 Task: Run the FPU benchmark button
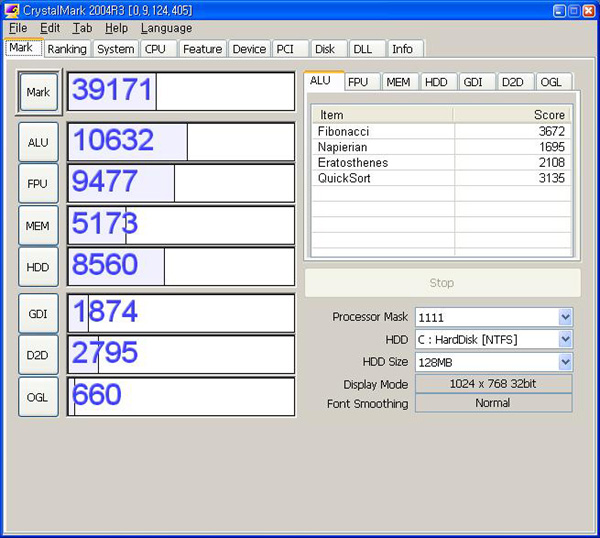coord(38,184)
